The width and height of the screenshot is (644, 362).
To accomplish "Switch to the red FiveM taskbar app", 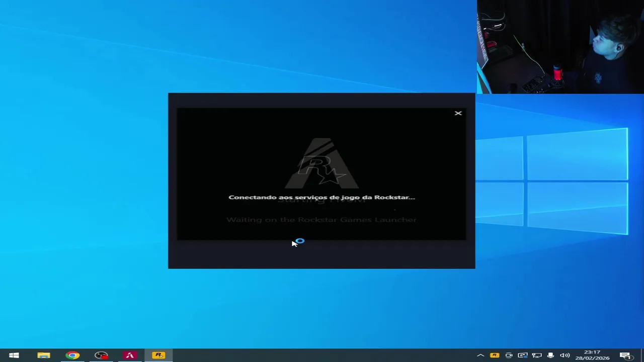I will tap(130, 355).
